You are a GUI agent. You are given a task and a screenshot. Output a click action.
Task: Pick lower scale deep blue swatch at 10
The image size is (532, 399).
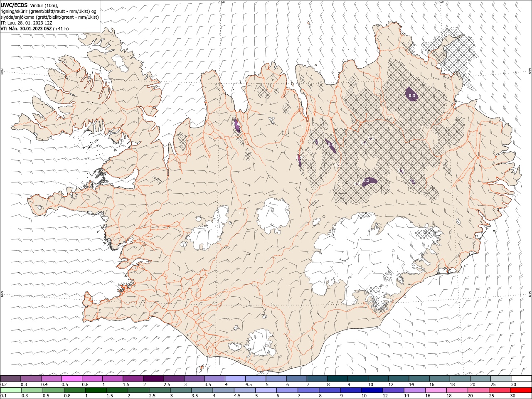pos(372,390)
